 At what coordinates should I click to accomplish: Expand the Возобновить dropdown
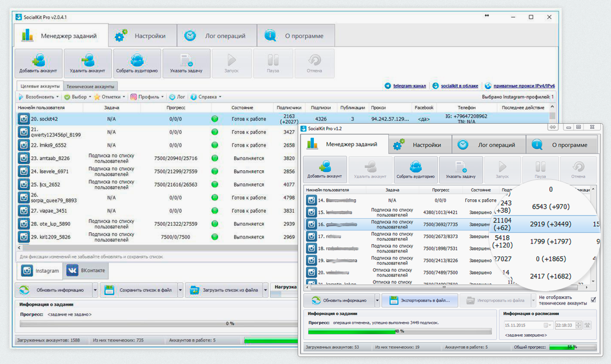click(57, 97)
